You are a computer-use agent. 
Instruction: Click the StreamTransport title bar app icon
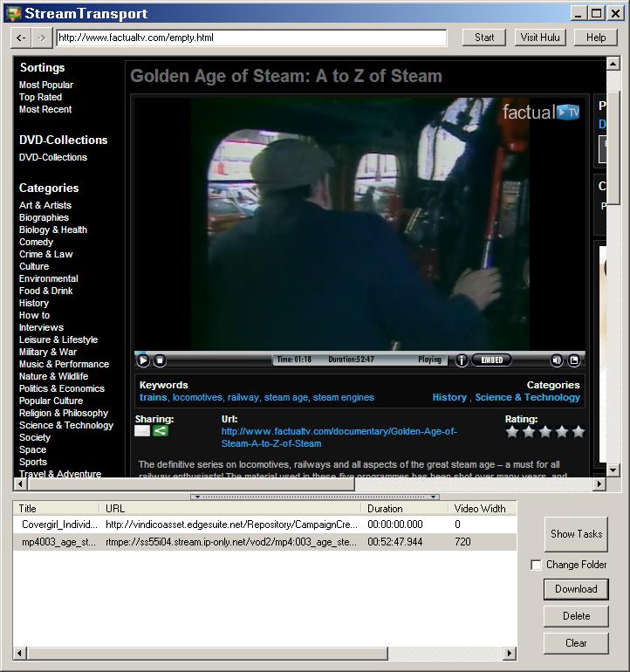[13, 14]
